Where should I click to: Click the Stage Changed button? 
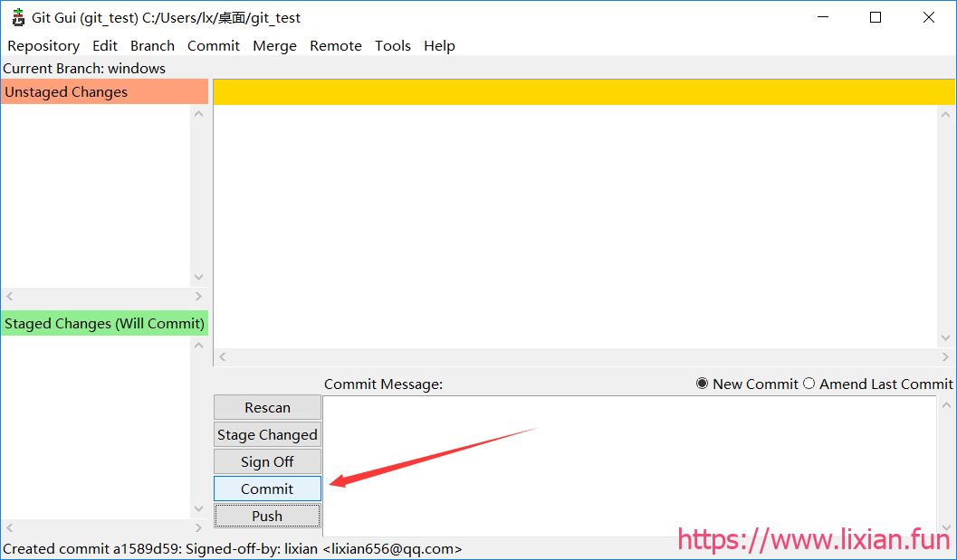pyautogui.click(x=267, y=434)
